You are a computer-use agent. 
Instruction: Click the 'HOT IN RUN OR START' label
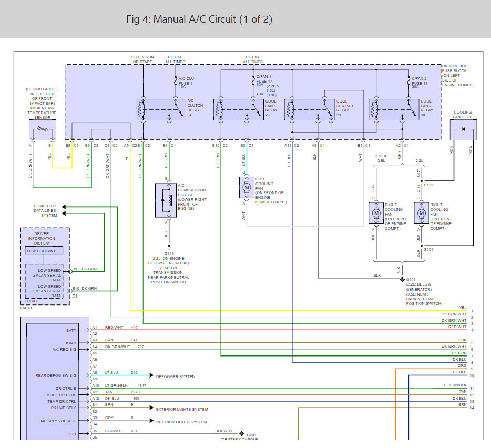142,59
